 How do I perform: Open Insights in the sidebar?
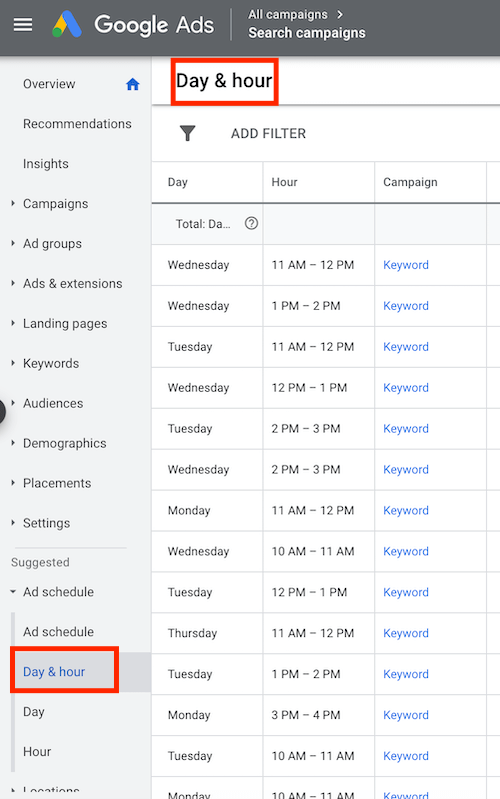45,164
